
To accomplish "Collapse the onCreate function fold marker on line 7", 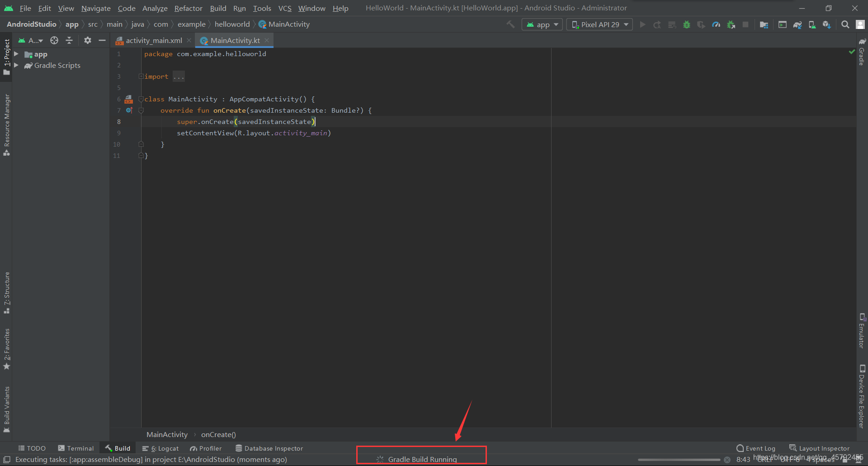I will pyautogui.click(x=141, y=110).
